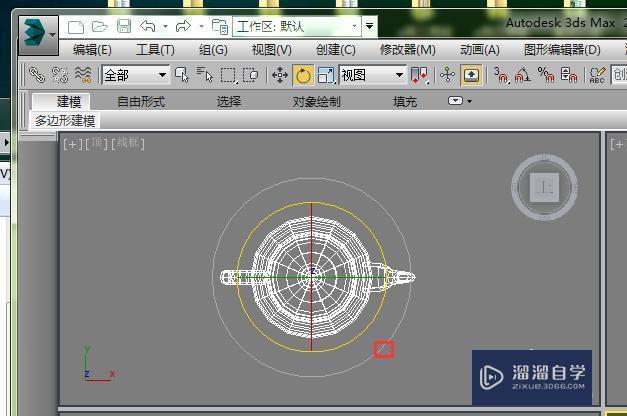Expand the left side panel arrow
Image resolution: width=627 pixels, height=416 pixels.
(5, 142)
